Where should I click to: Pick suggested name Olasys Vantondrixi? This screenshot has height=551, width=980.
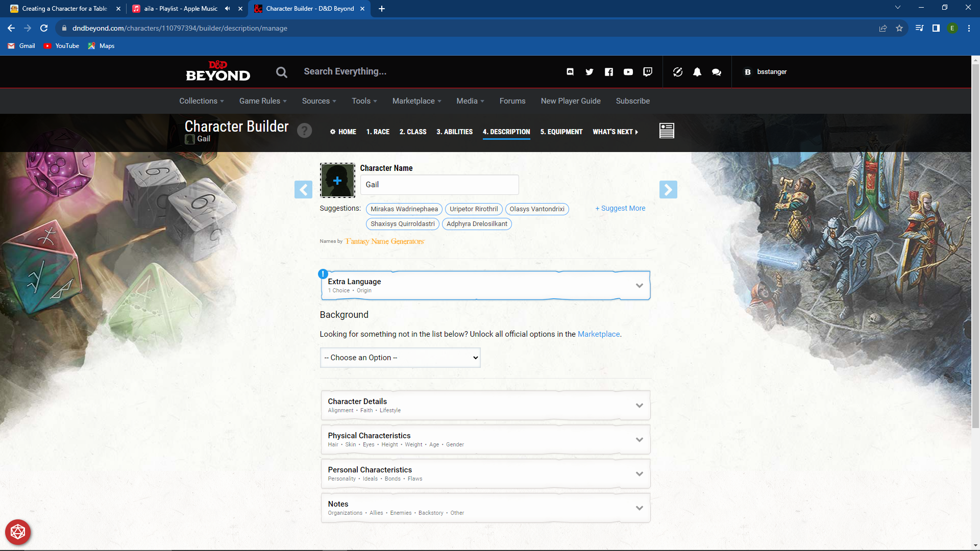click(537, 209)
